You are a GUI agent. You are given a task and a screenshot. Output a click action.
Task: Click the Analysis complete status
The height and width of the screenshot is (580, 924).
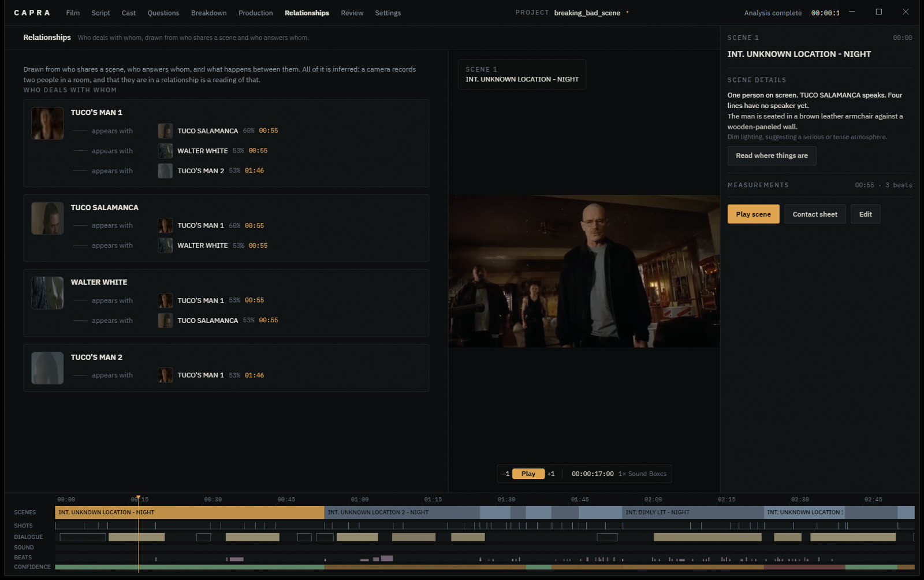(x=773, y=13)
